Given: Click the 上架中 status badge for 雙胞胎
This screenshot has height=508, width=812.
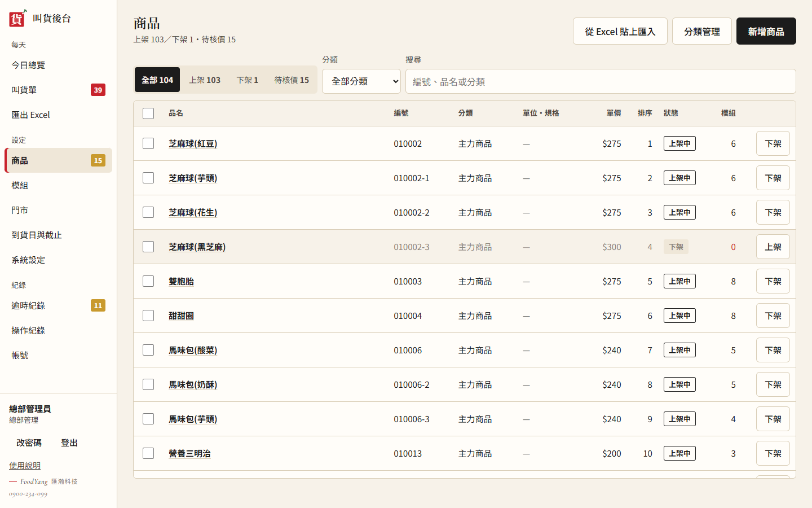Looking at the screenshot, I should (x=679, y=281).
